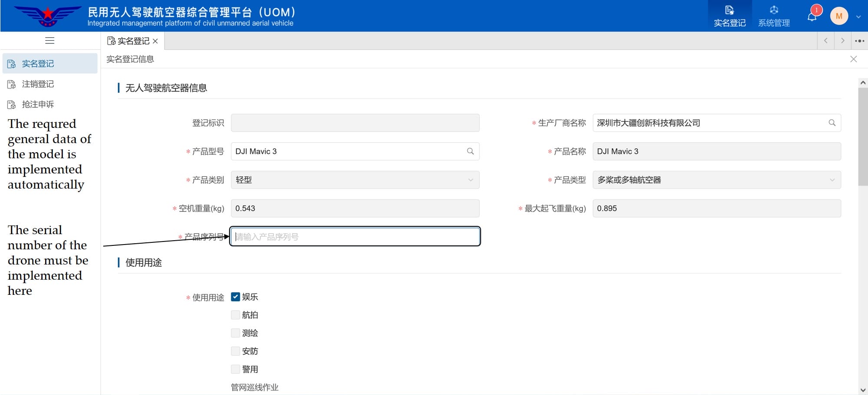Uncheck the 娱乐 checkbox
The width and height of the screenshot is (868, 395).
coord(236,297)
